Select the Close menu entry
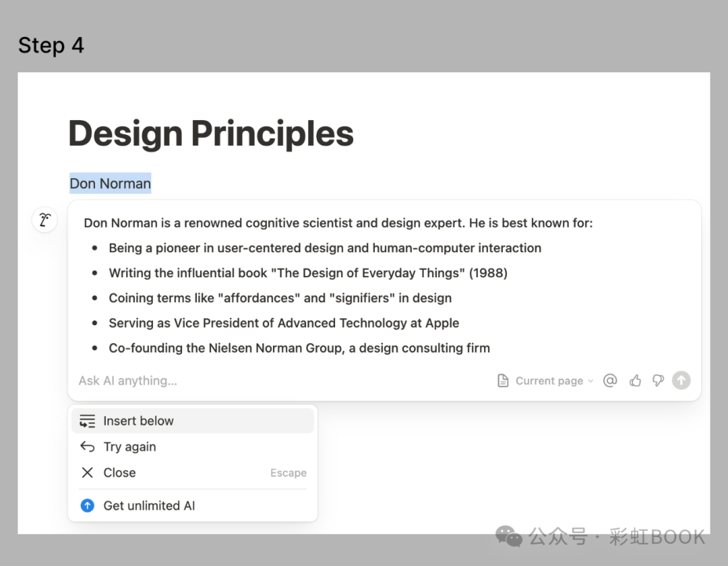 [x=120, y=473]
